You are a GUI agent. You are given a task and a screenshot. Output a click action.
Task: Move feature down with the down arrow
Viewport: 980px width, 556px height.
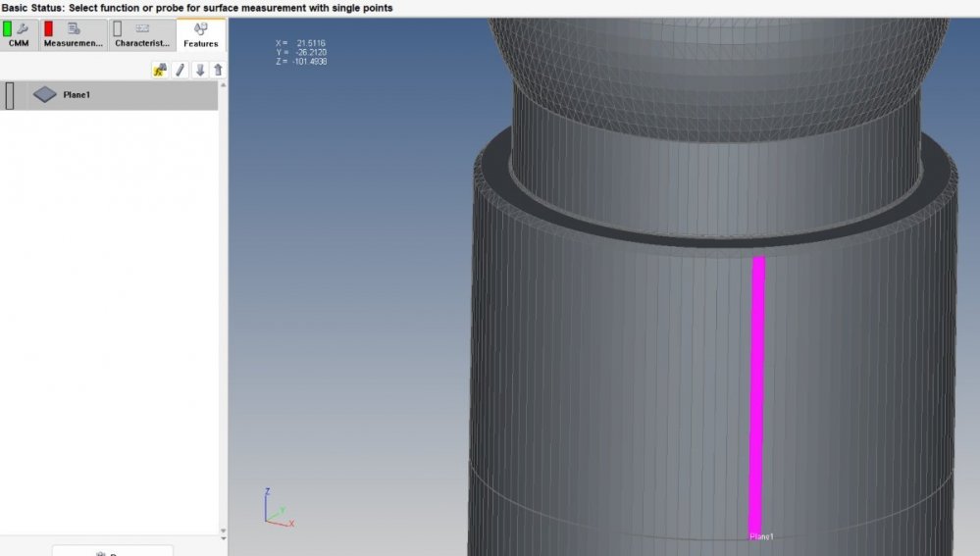199,70
